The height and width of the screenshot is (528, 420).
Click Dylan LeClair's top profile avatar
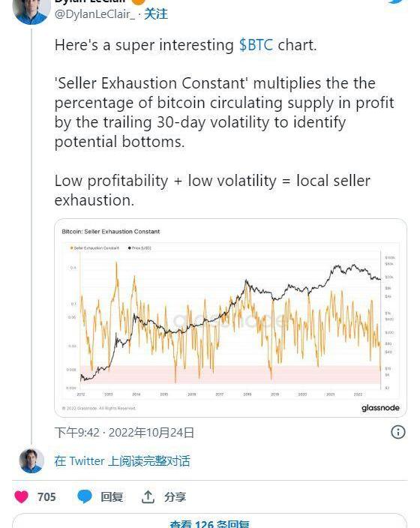[x=31, y=10]
